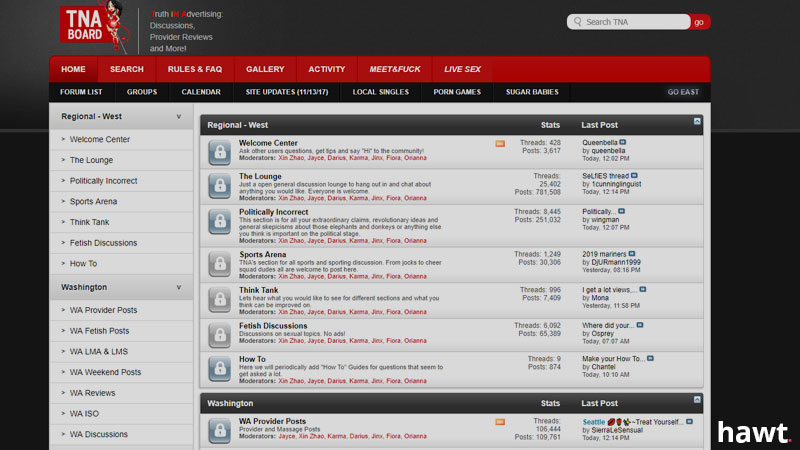Viewport: 800px width, 450px height.
Task: Open the GALLERY tab
Action: [265, 69]
